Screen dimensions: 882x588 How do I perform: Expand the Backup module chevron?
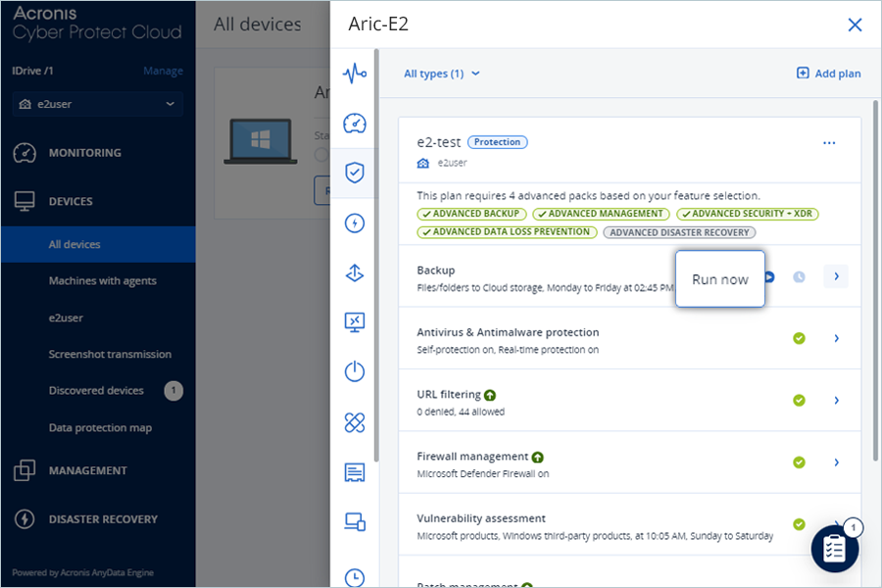pos(836,276)
